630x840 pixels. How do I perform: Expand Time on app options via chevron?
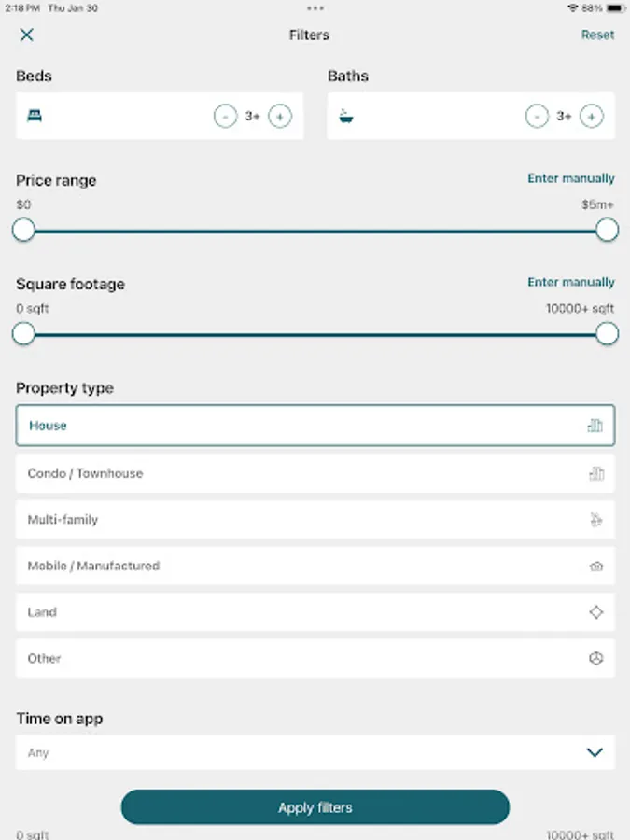(x=595, y=752)
